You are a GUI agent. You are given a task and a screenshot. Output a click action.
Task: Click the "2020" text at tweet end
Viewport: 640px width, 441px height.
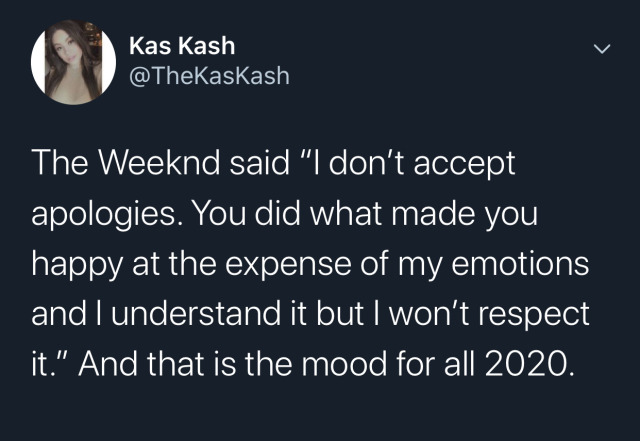click(526, 363)
